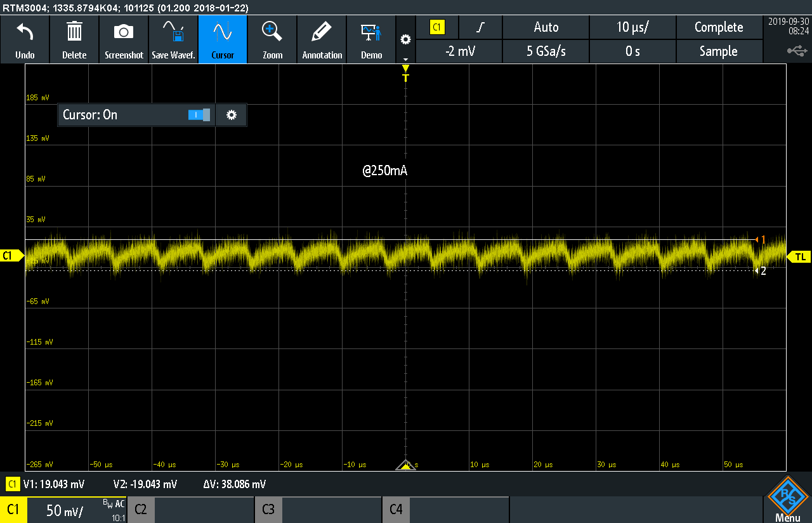Select the yellow trigger position marker T
The width and height of the screenshot is (812, 523).
[406, 74]
